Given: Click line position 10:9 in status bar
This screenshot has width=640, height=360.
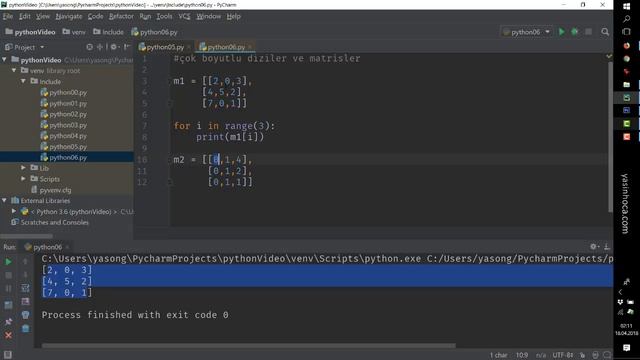Looking at the screenshot, I should pos(522,355).
